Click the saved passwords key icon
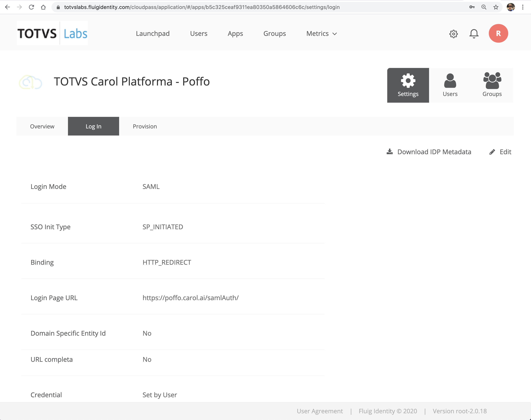Viewport: 531px width, 420px height. 472,7
